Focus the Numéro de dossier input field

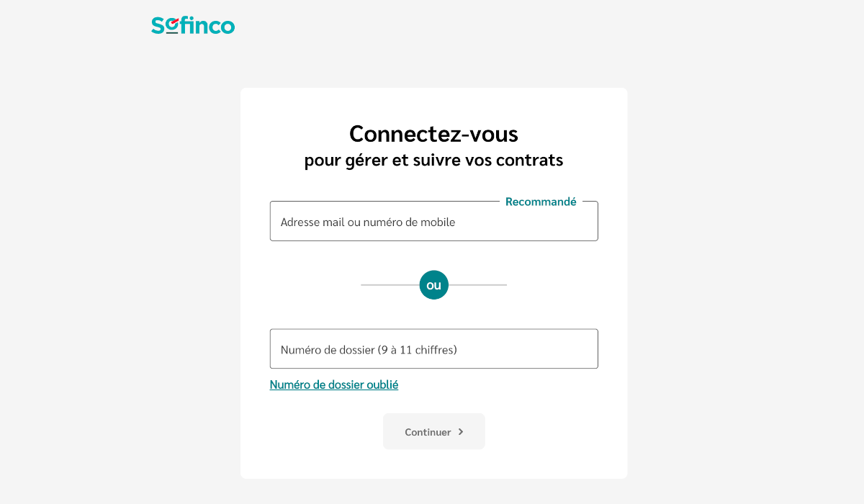click(433, 349)
